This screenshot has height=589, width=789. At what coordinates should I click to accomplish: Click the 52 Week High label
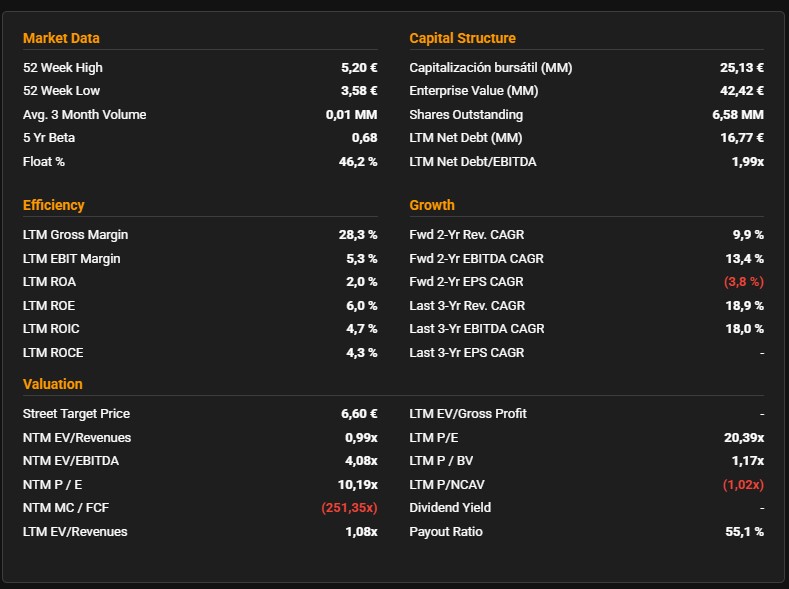pos(62,68)
